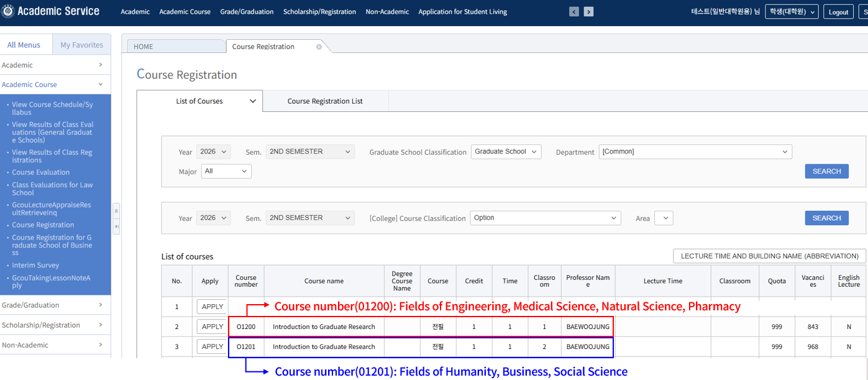Open the List of Courses dropdown tab
This screenshot has height=380, width=868.
(x=200, y=101)
